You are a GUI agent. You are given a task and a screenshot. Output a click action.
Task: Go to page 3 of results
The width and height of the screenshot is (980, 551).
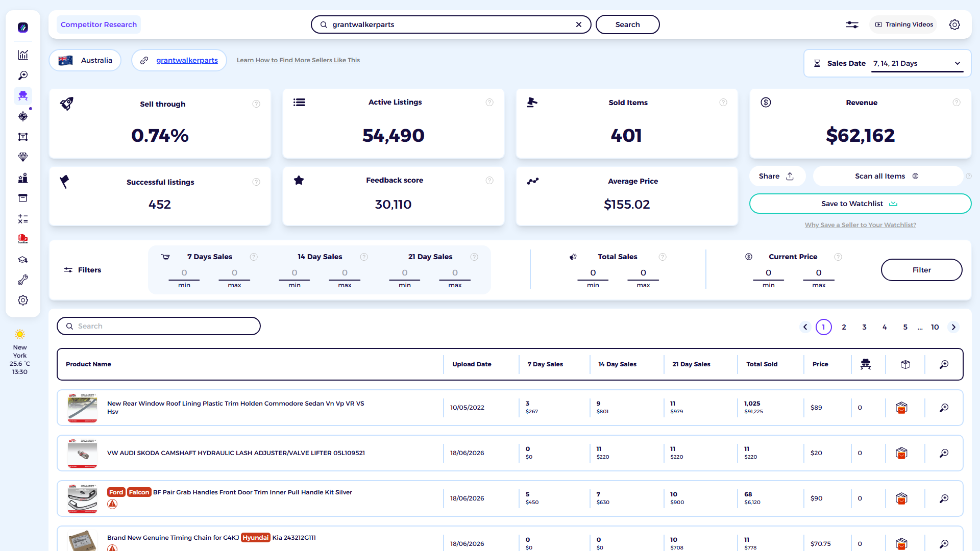pos(865,327)
